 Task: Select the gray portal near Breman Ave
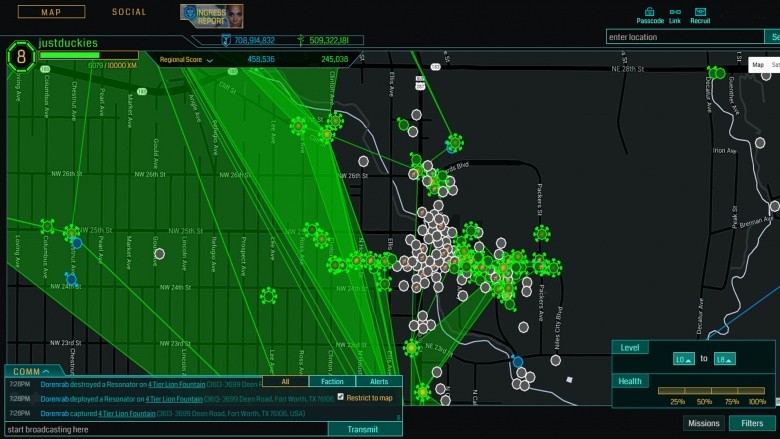click(x=775, y=206)
